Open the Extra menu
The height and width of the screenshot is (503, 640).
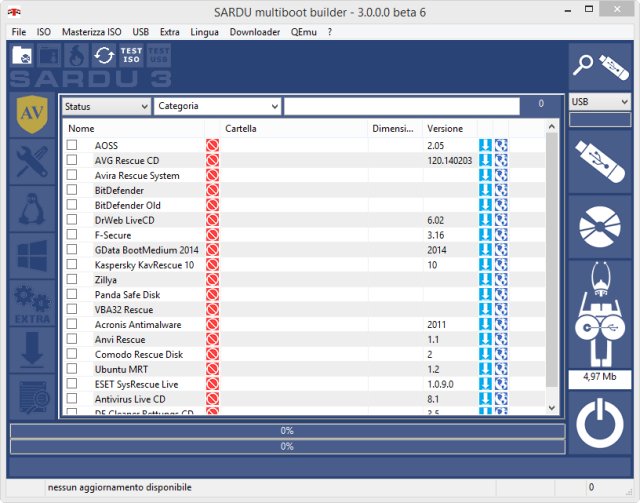(x=169, y=32)
